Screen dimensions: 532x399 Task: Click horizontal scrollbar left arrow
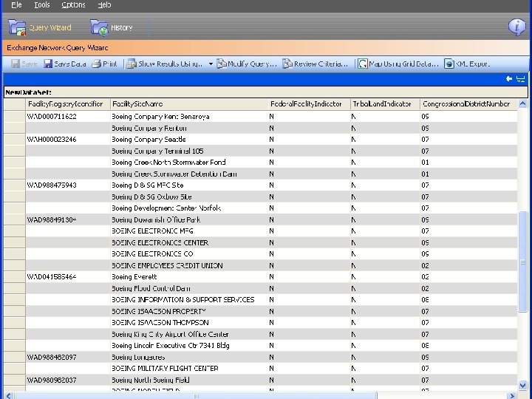[9, 395]
